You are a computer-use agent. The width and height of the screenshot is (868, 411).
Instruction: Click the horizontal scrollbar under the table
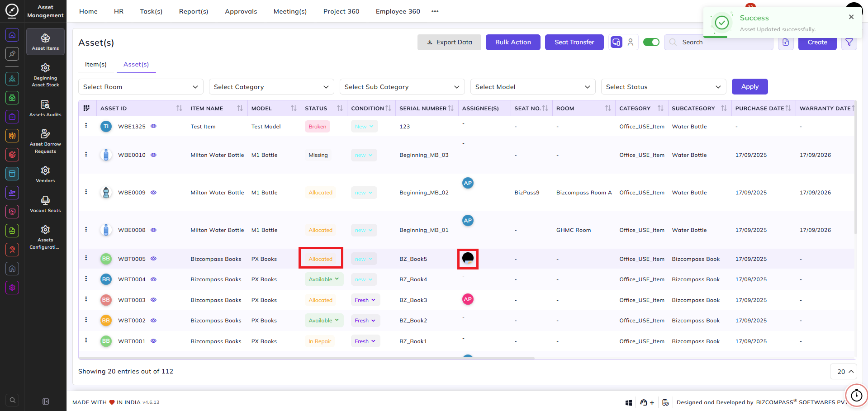tap(306, 358)
